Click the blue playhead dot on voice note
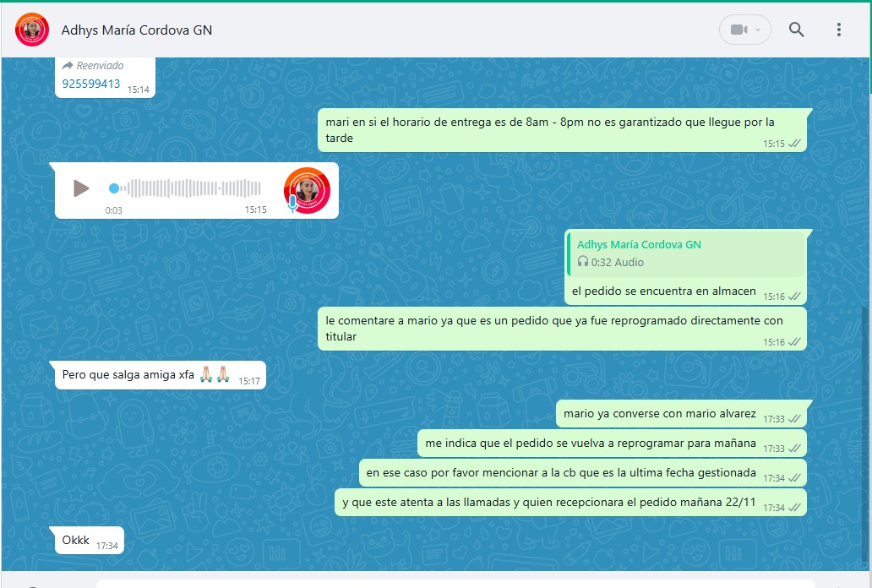 tap(114, 188)
